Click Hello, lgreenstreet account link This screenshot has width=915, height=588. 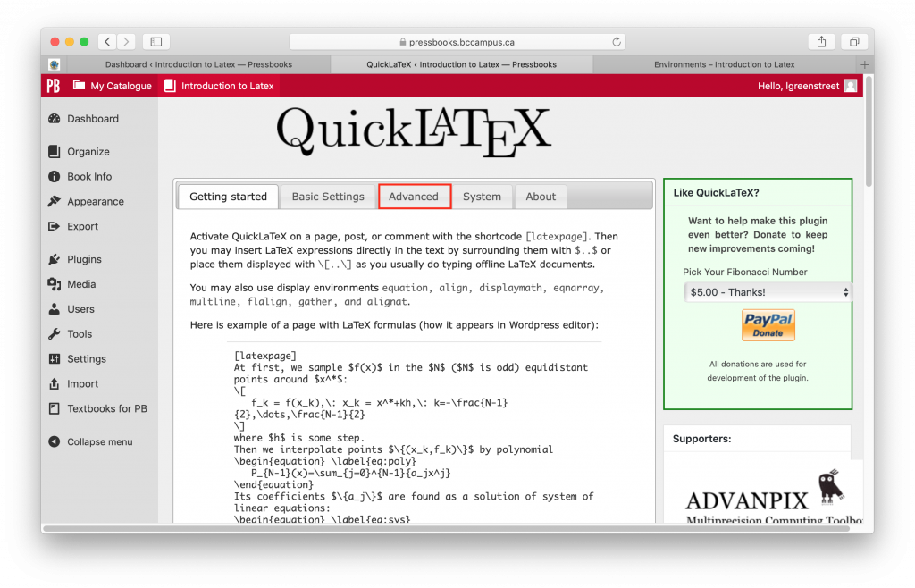pyautogui.click(x=798, y=86)
